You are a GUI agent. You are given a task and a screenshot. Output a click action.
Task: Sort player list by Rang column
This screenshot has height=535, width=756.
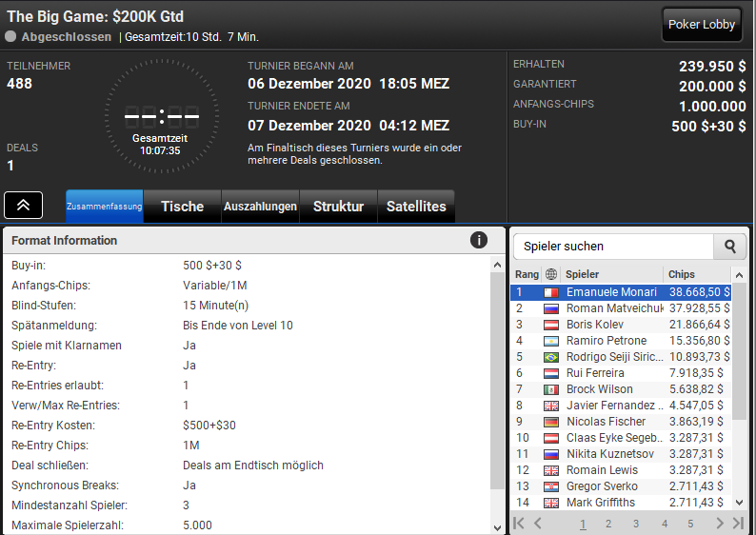[527, 274]
